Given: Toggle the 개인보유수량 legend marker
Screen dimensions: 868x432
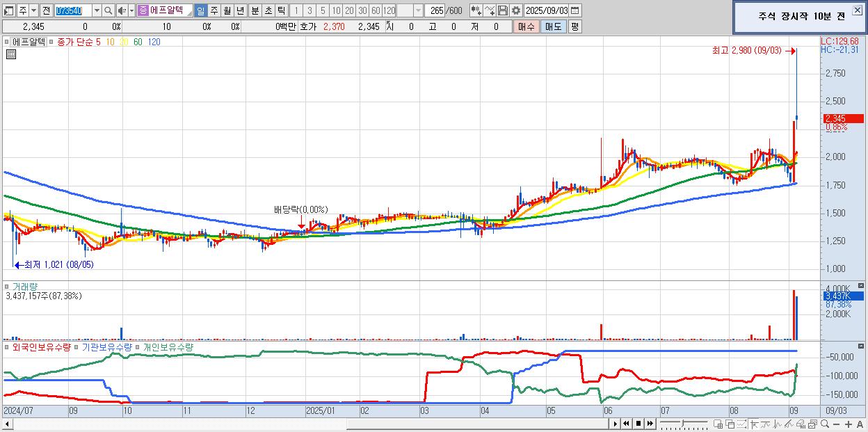Looking at the screenshot, I should [138, 346].
